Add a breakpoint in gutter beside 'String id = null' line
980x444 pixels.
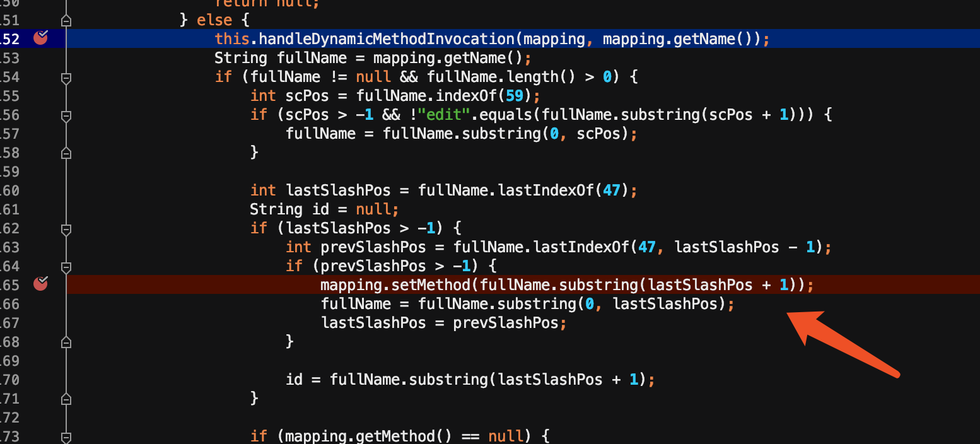40,209
